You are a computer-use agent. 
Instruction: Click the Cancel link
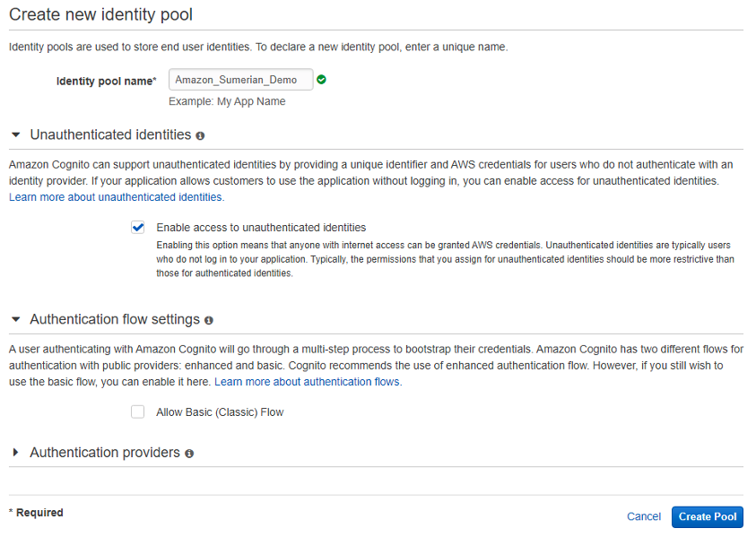[x=644, y=516]
